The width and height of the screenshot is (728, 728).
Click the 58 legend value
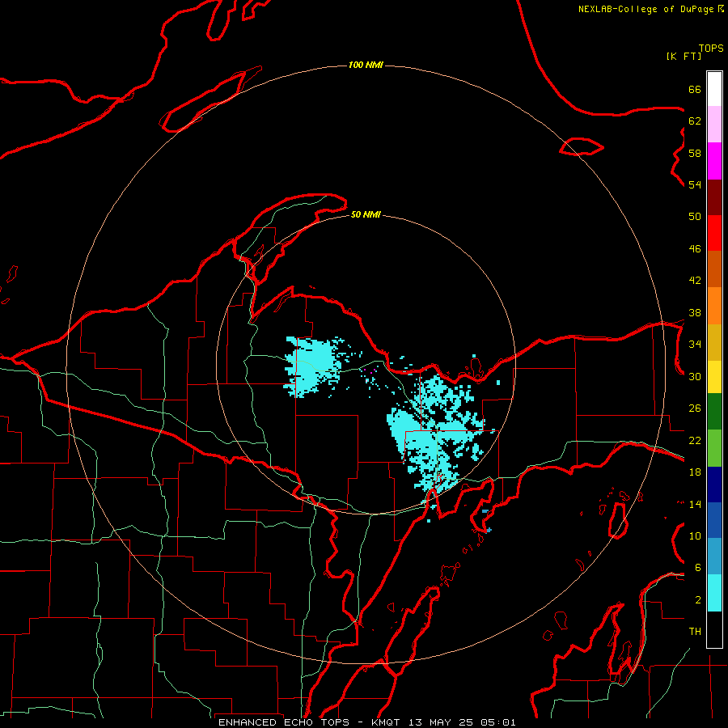695,153
